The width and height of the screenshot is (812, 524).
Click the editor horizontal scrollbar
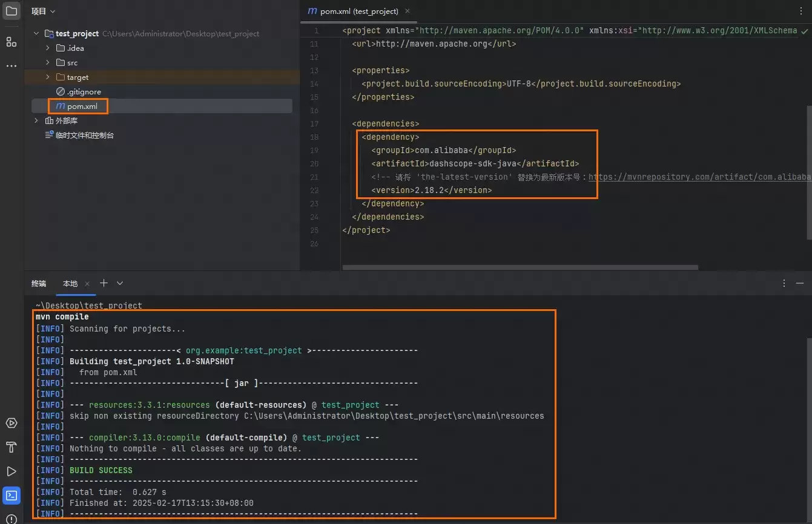tap(520, 267)
